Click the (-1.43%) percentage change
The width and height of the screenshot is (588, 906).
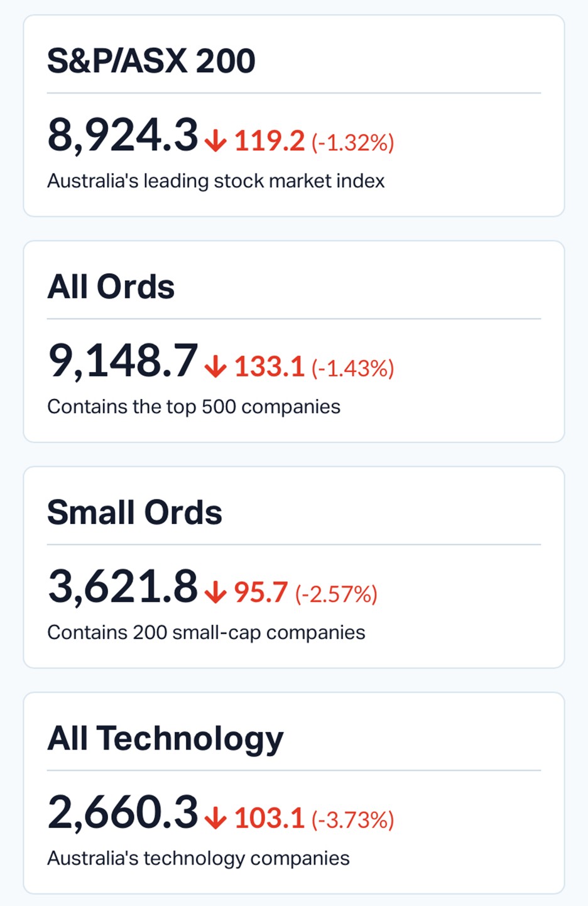tap(352, 368)
